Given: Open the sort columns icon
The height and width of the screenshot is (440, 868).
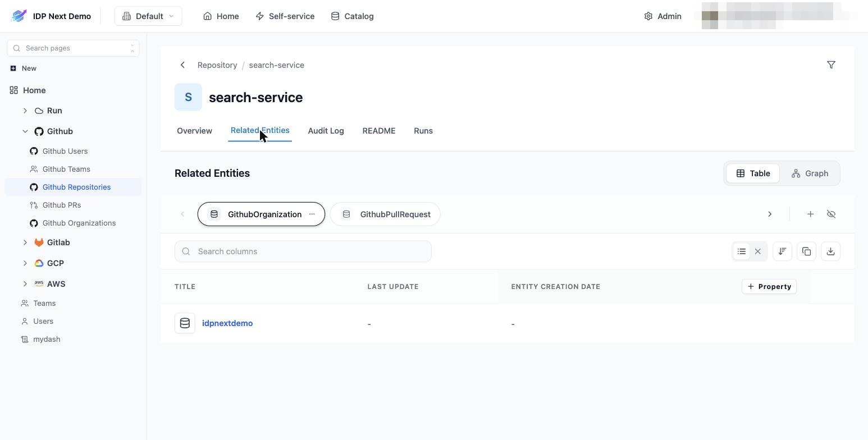Looking at the screenshot, I should point(782,251).
